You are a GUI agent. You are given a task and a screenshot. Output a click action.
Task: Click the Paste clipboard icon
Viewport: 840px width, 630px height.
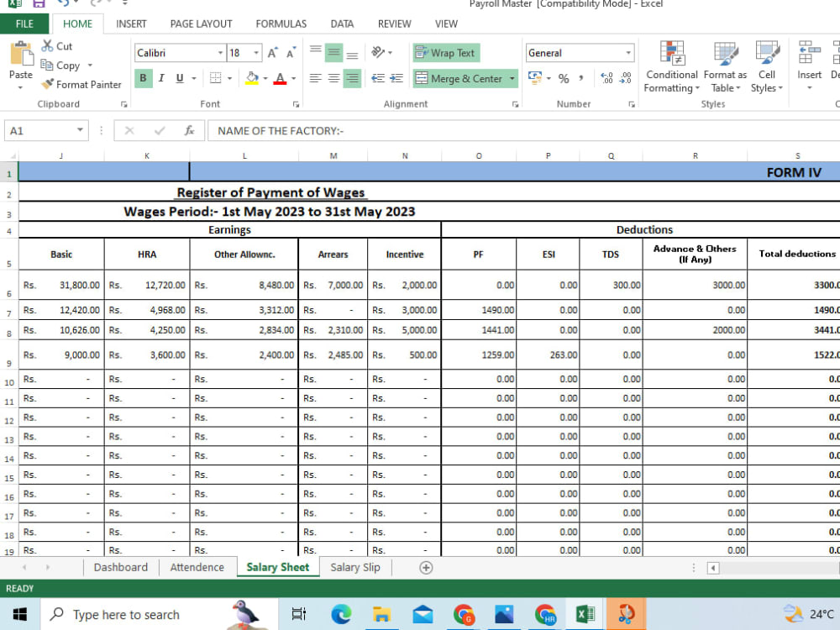tap(21, 55)
